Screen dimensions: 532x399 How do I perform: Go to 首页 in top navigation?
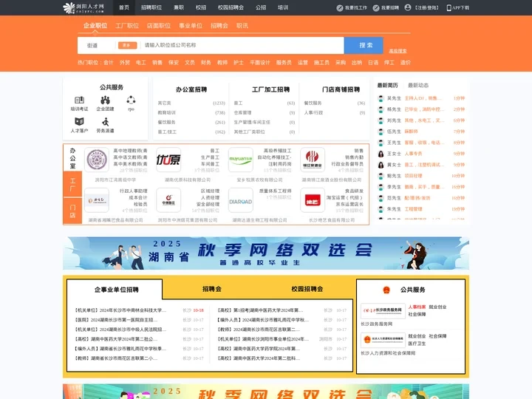pos(124,7)
